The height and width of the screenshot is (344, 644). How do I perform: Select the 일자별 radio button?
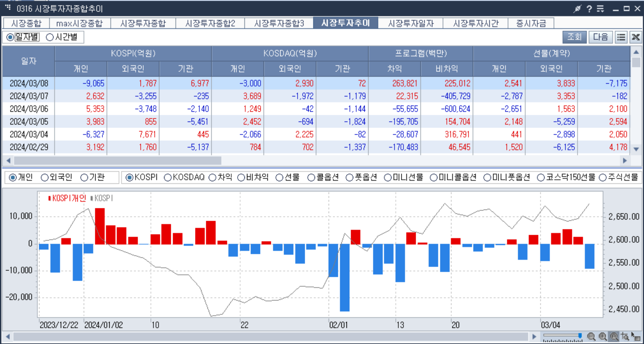pos(10,37)
